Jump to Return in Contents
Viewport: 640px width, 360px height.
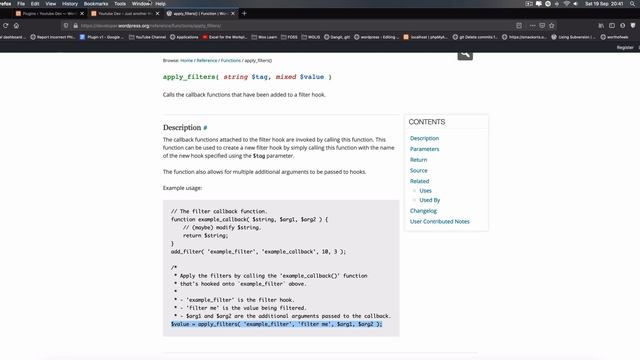(418, 160)
